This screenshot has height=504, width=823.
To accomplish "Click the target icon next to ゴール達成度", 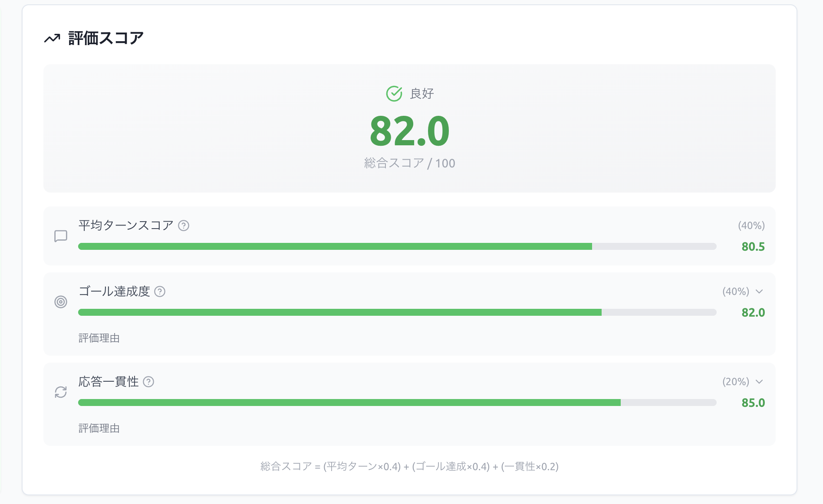I will click(x=61, y=301).
